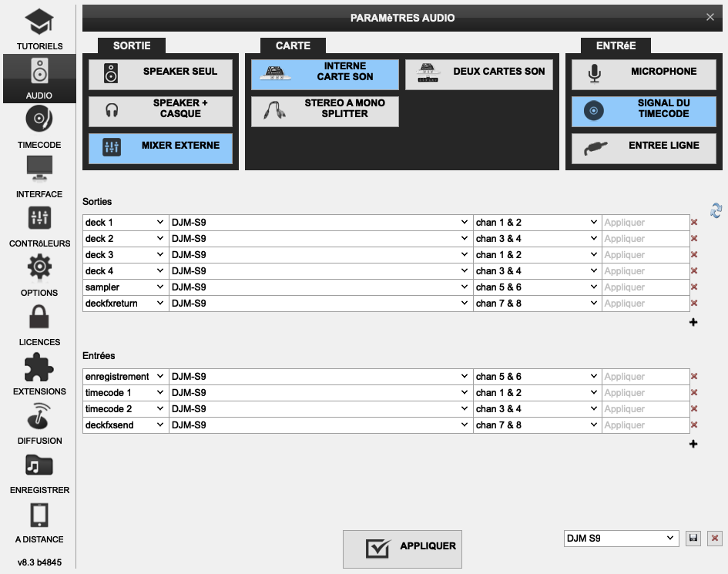Select Speaker + Casque output mode
Screen dimensions: 728x574
pyautogui.click(x=161, y=112)
